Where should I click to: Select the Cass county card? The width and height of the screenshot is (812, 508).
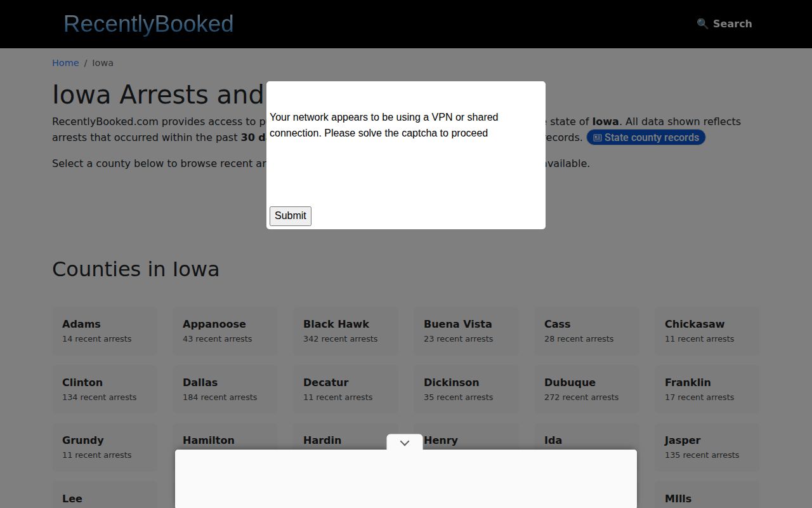tap(587, 331)
